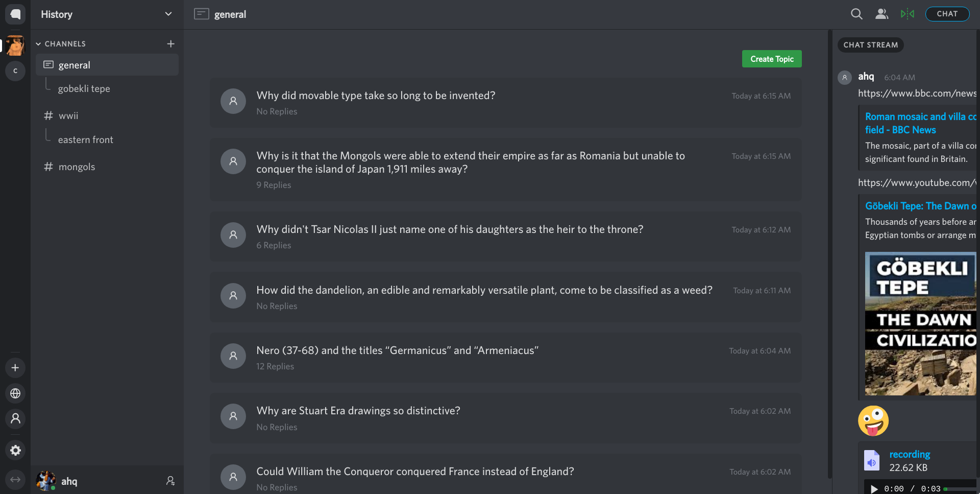
Task: Open the explore globe icon
Action: tap(15, 393)
